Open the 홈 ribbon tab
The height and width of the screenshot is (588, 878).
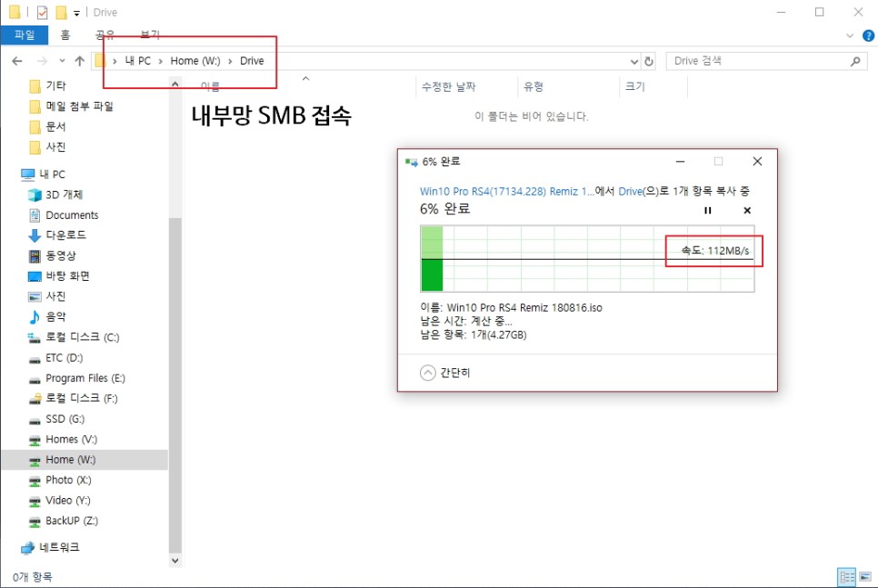point(65,35)
